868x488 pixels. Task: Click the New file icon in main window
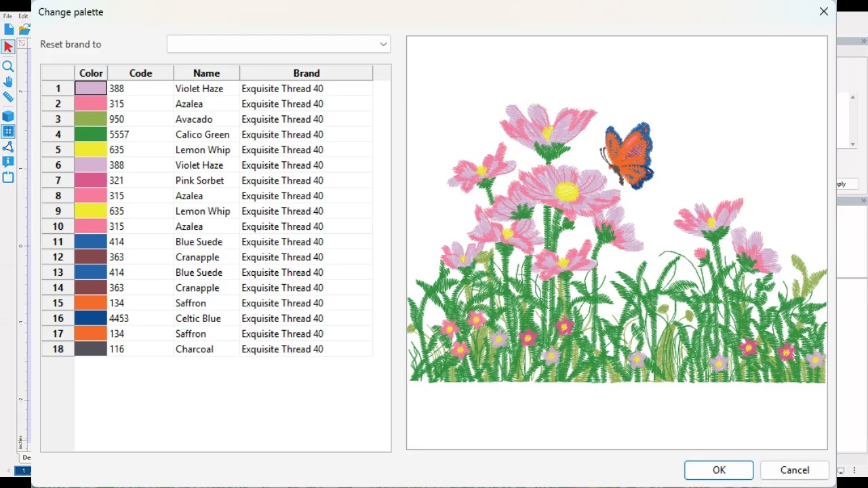8,29
